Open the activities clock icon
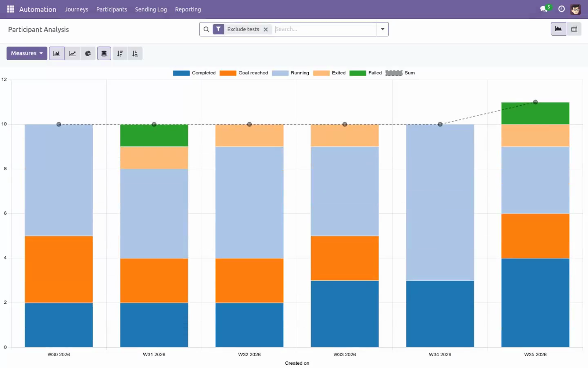Image resolution: width=588 pixels, height=368 pixels. click(x=562, y=9)
